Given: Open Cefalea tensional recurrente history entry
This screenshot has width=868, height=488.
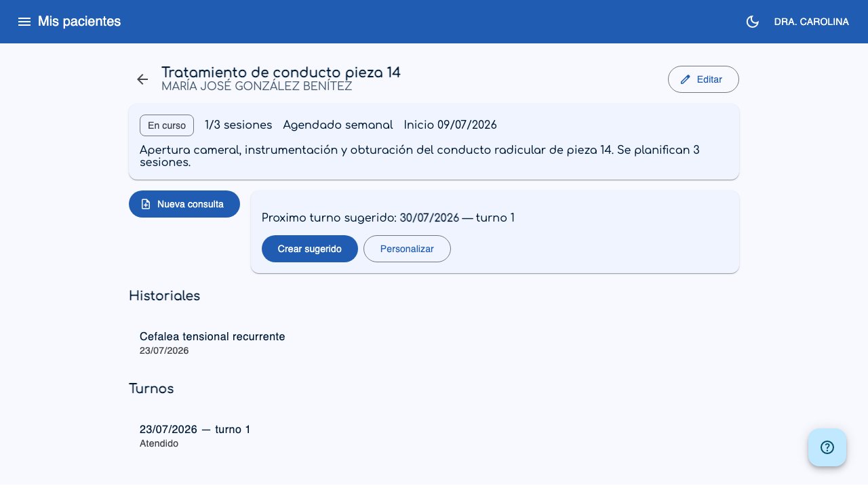Looking at the screenshot, I should pos(434,343).
